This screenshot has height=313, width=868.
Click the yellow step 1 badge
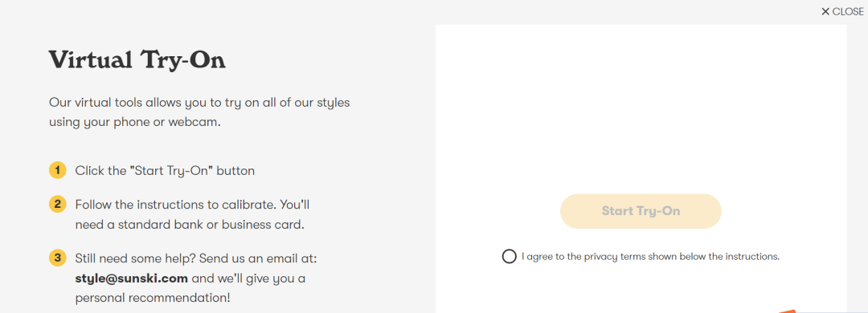coord(58,170)
